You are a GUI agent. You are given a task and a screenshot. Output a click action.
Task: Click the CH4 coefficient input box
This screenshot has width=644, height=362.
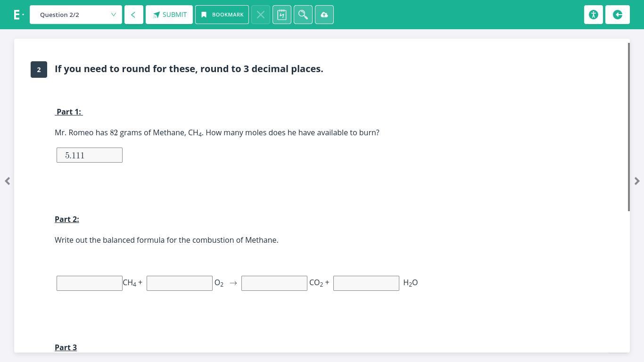click(x=90, y=283)
